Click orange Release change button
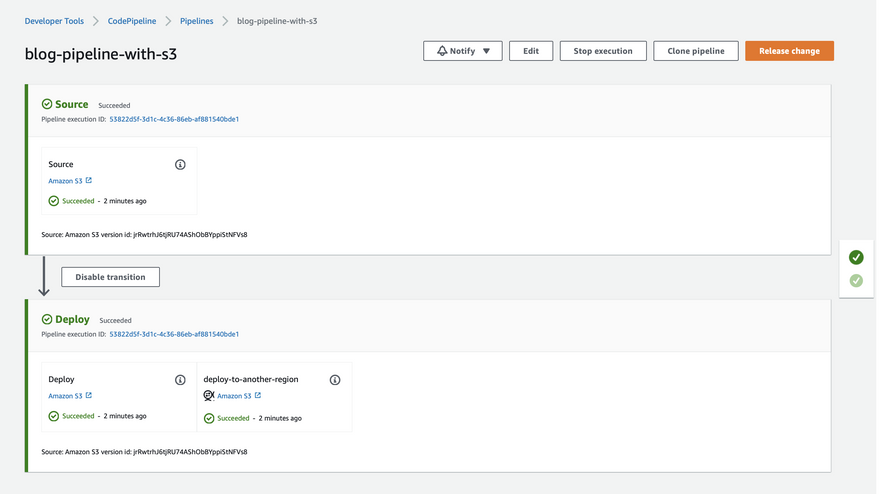 tap(789, 51)
